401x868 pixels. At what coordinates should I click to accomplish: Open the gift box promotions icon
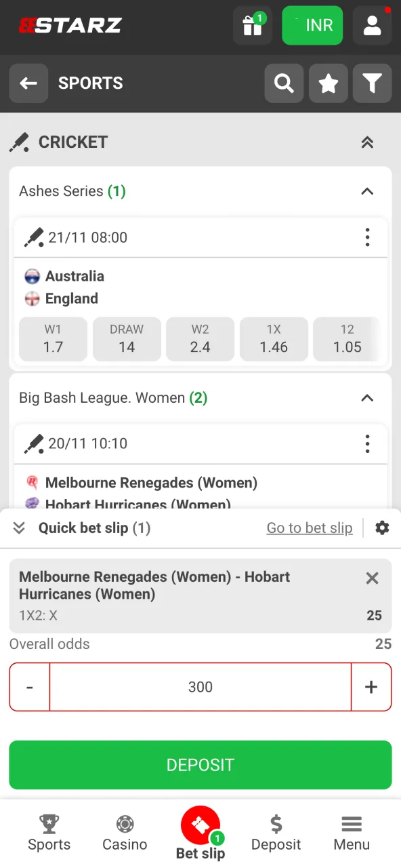point(252,25)
